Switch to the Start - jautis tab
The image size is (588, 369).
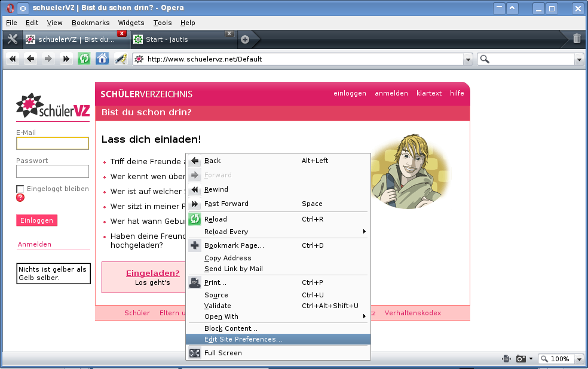click(x=184, y=39)
